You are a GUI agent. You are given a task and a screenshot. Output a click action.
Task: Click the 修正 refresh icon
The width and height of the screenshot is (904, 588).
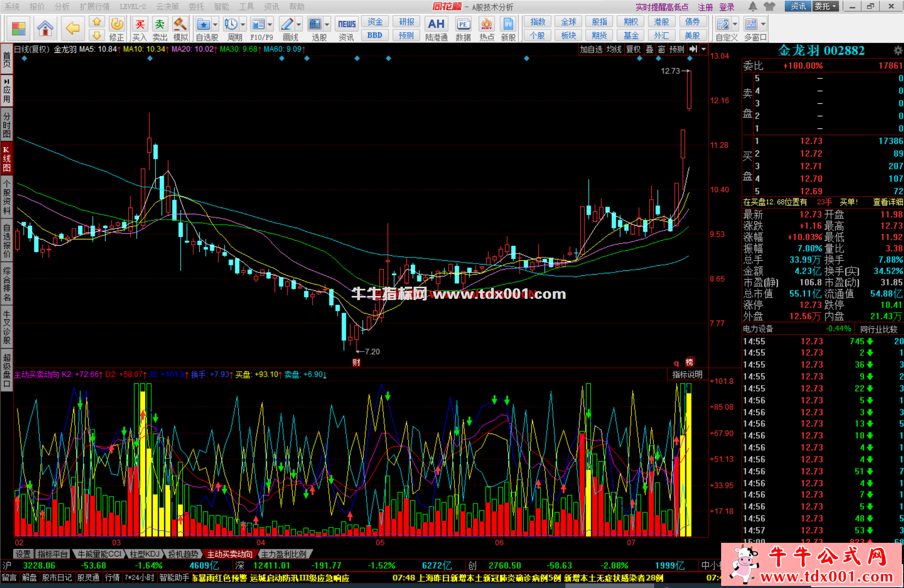(x=116, y=28)
